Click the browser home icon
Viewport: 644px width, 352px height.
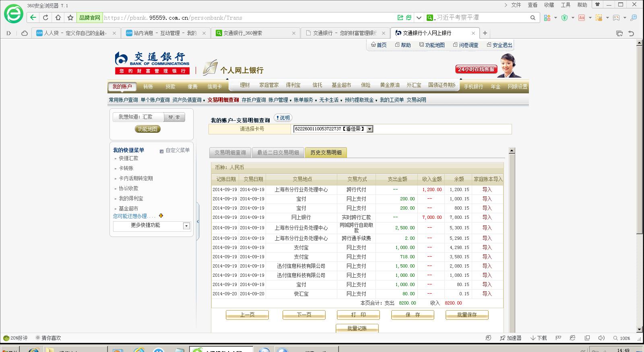58,18
